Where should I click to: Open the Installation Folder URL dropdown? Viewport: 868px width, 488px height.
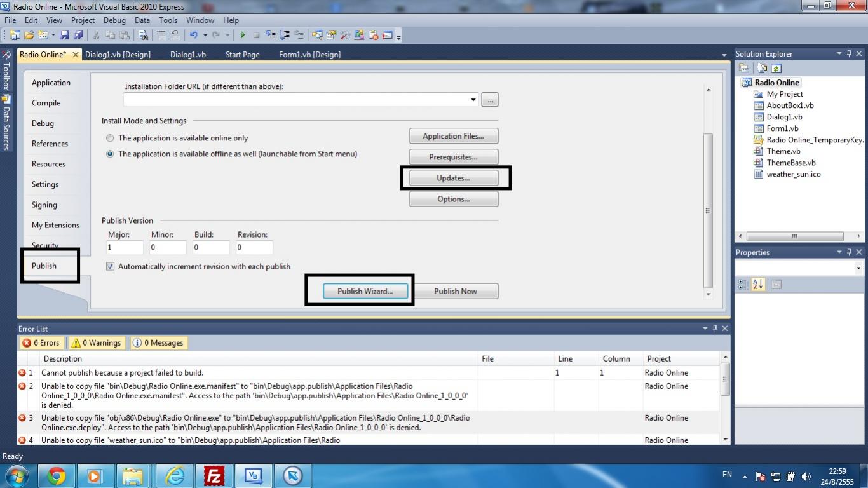tap(473, 100)
